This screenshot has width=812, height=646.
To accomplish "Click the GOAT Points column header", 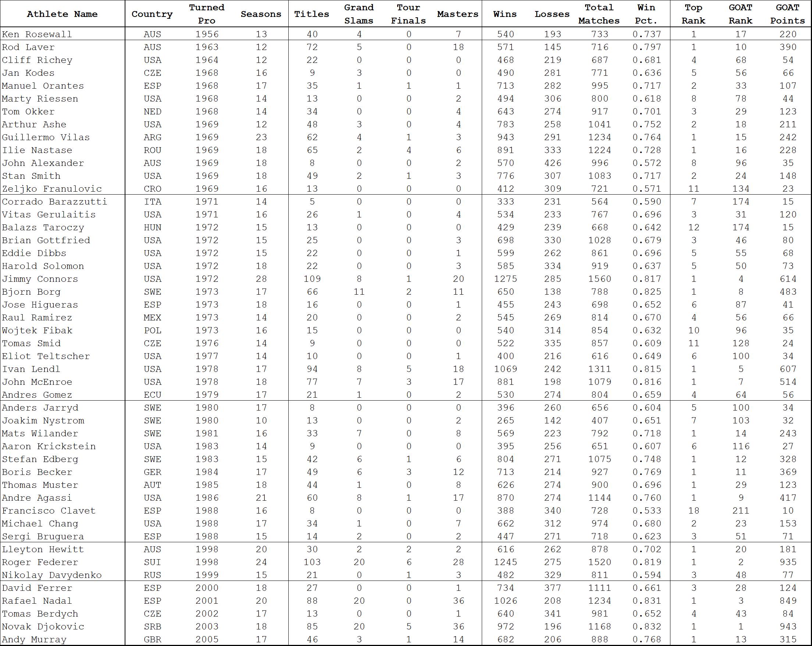I will pyautogui.click(x=787, y=14).
